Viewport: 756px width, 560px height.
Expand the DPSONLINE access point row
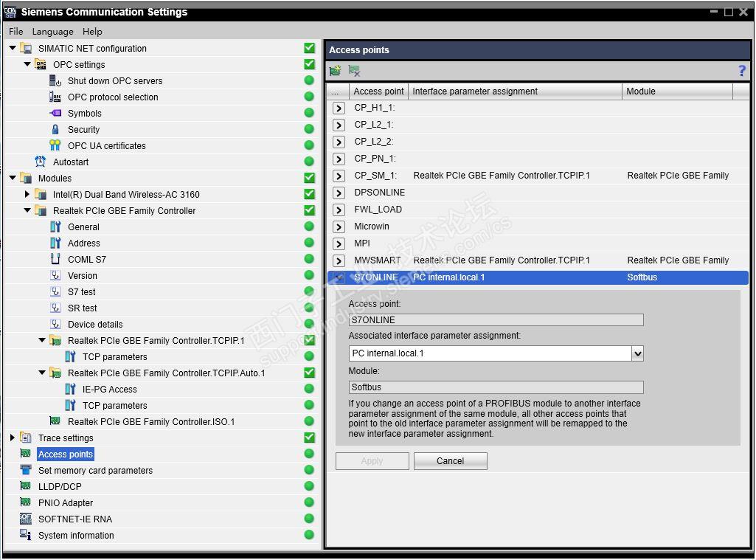[x=339, y=193]
